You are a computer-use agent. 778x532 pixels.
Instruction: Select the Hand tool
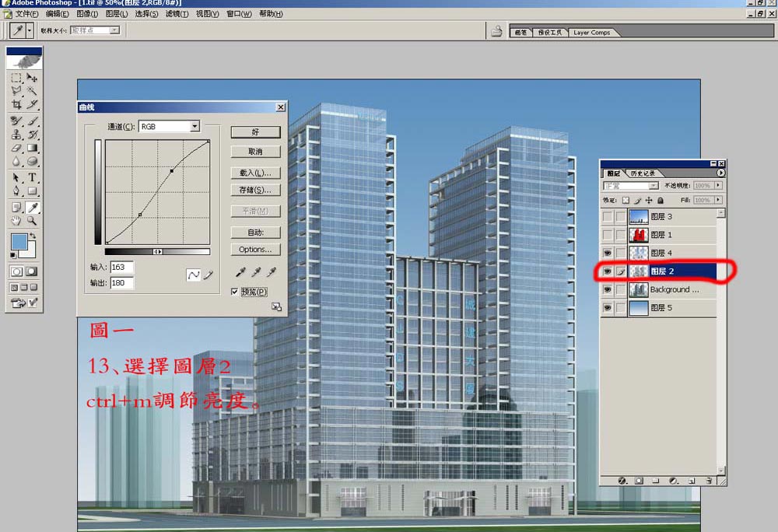click(x=16, y=221)
